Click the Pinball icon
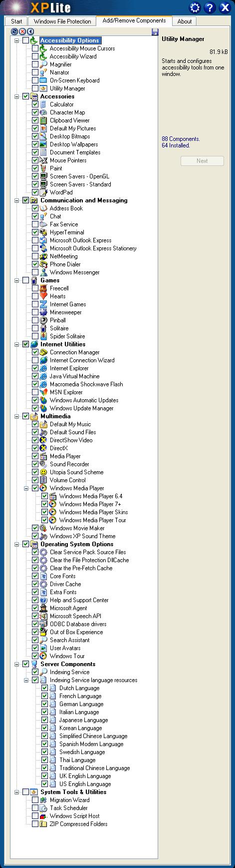 (x=44, y=320)
